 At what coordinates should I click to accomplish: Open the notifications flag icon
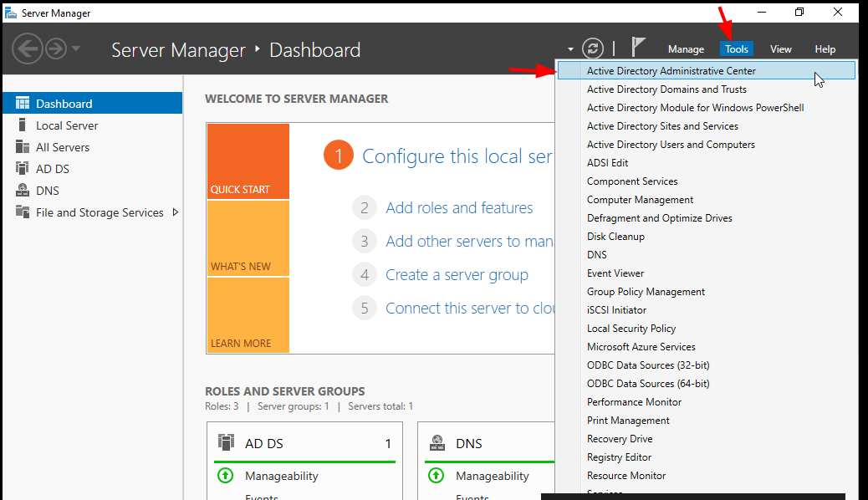(x=638, y=47)
